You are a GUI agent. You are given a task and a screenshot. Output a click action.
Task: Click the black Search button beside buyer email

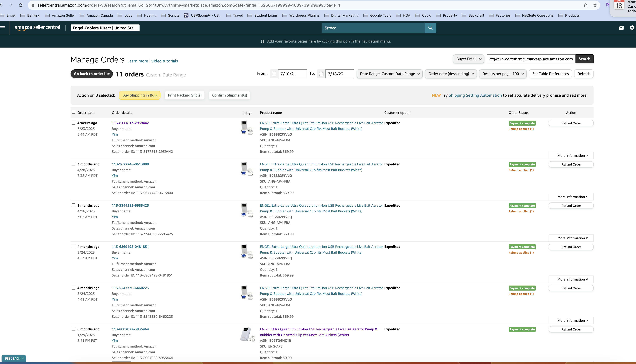click(584, 59)
